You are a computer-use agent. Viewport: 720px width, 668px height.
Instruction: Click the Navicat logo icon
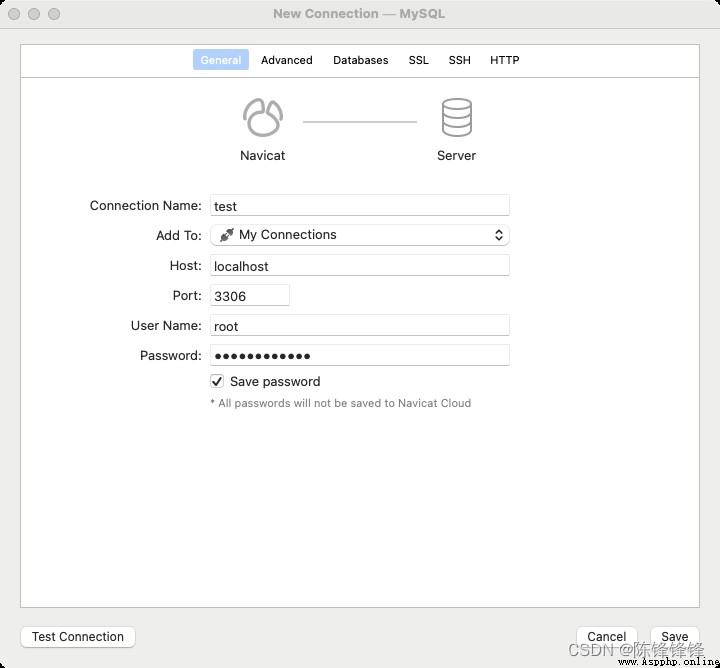(x=263, y=118)
